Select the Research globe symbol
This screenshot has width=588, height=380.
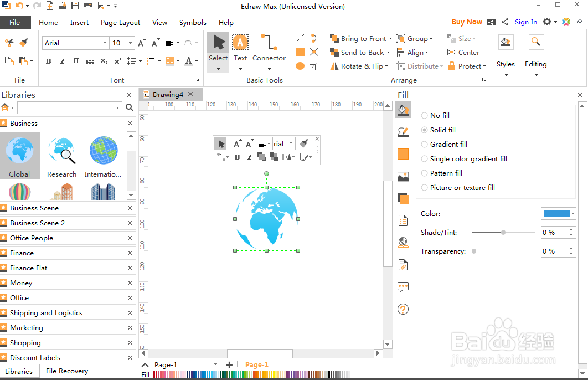[x=62, y=156]
